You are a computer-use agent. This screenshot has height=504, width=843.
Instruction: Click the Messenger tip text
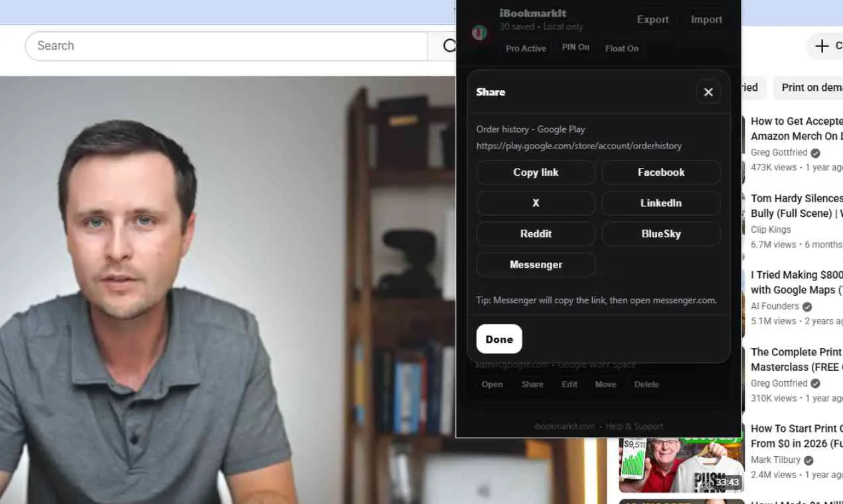(x=596, y=300)
